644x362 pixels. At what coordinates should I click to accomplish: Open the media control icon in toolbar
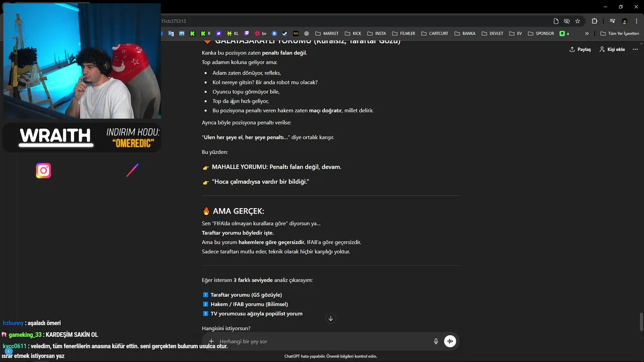point(612,21)
